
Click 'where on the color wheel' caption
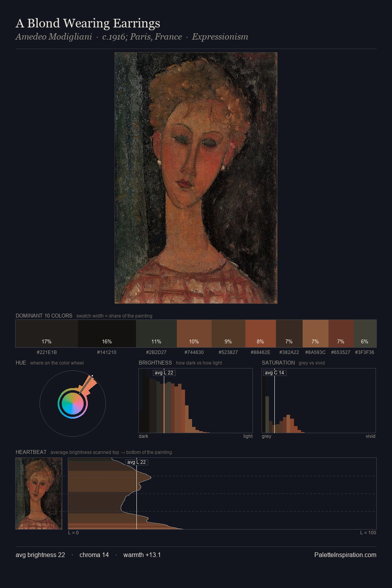pyautogui.click(x=57, y=363)
